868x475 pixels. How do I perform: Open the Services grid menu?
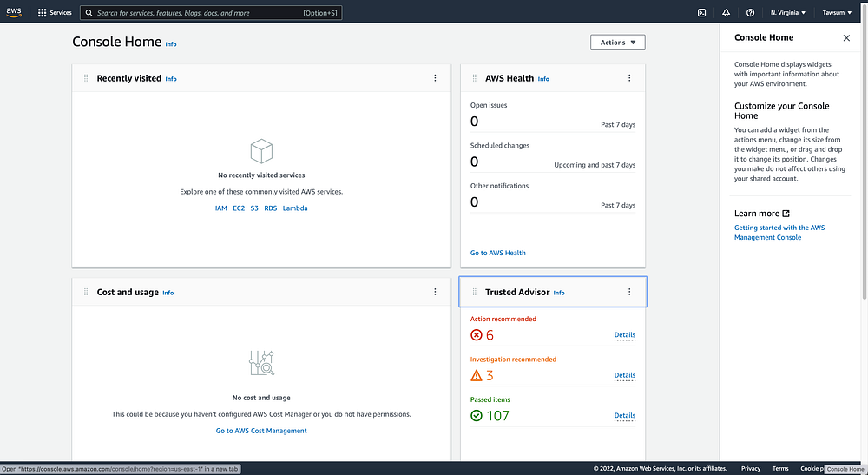[x=54, y=12]
